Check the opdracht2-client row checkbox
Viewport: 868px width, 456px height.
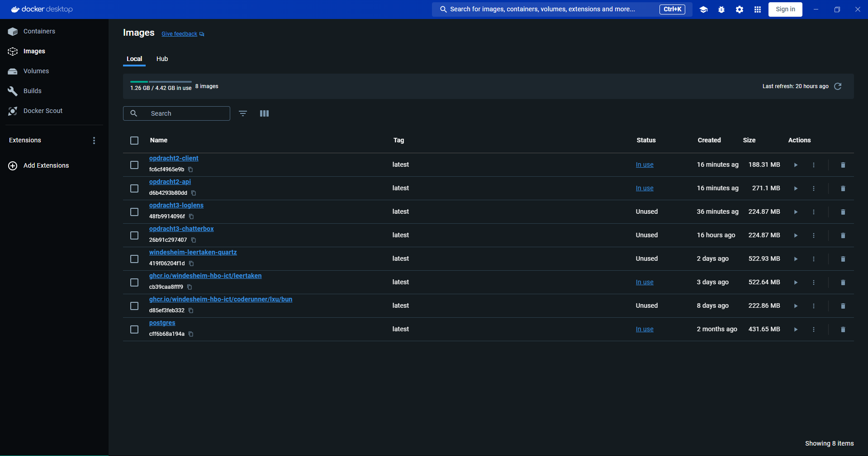click(134, 165)
